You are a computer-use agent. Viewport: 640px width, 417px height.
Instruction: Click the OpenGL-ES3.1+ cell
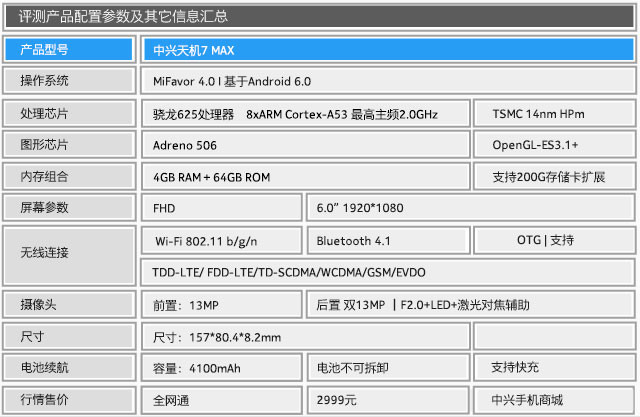(554, 145)
